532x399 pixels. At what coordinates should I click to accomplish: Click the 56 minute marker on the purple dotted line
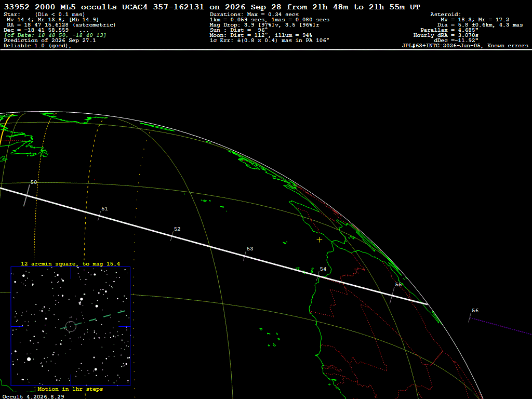click(x=470, y=317)
